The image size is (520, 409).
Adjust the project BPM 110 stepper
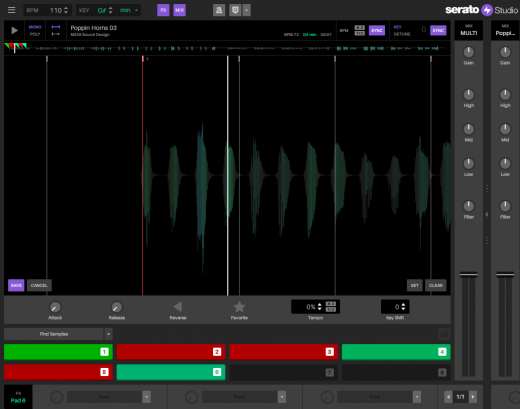(x=66, y=10)
